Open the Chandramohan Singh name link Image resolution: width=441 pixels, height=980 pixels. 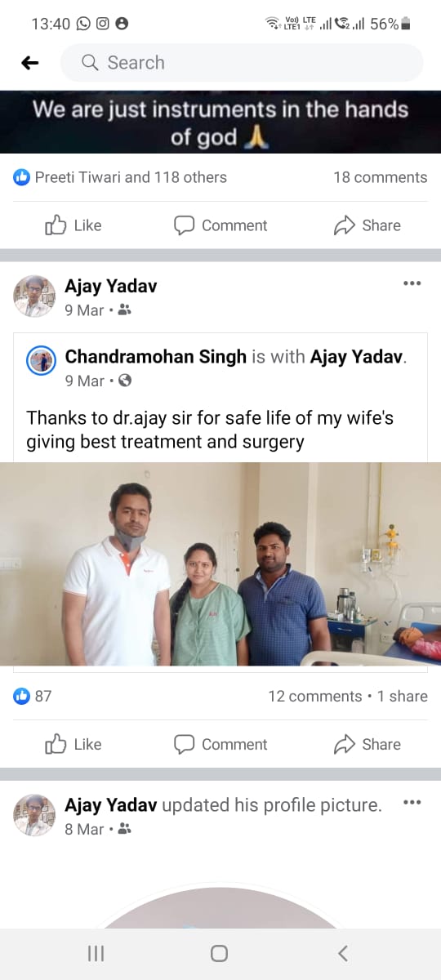155,357
